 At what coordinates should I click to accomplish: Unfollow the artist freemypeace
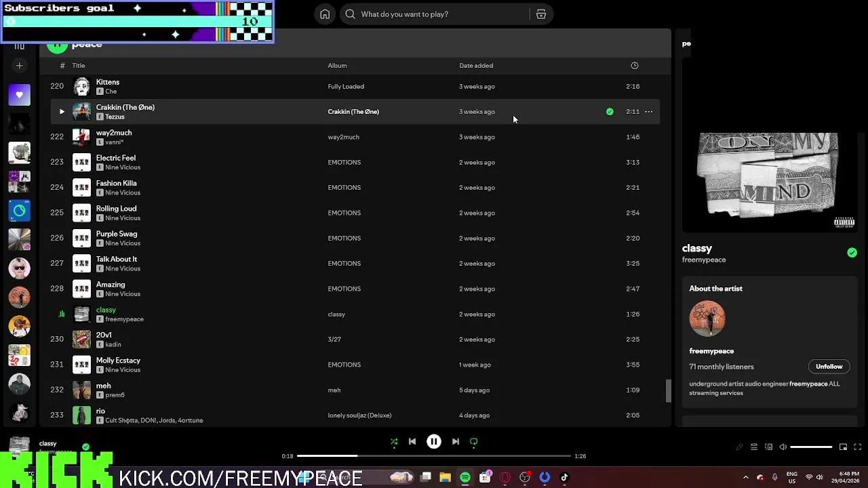click(x=829, y=367)
